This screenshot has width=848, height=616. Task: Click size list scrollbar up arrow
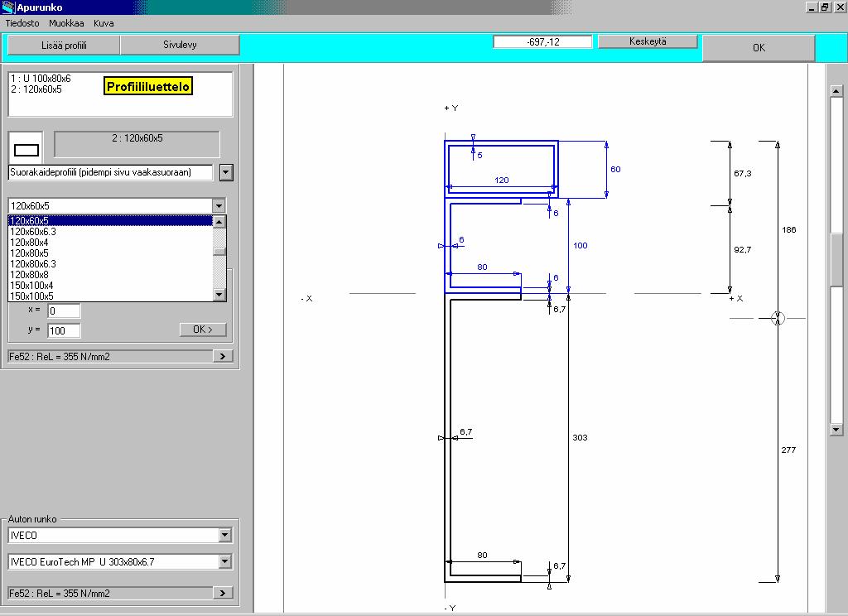pyautogui.click(x=219, y=222)
